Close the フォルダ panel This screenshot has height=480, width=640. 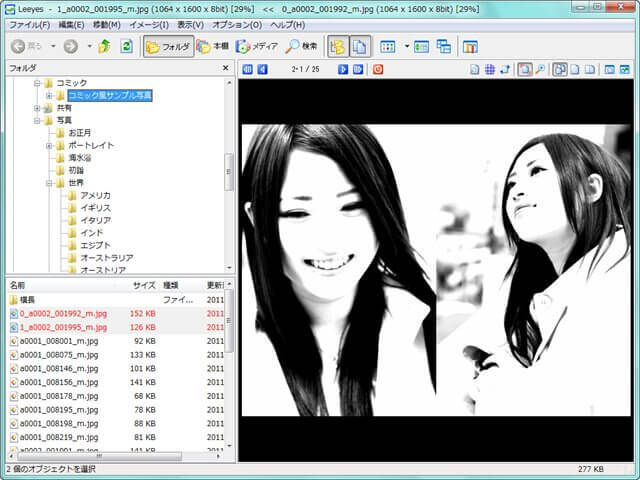pyautogui.click(x=228, y=68)
